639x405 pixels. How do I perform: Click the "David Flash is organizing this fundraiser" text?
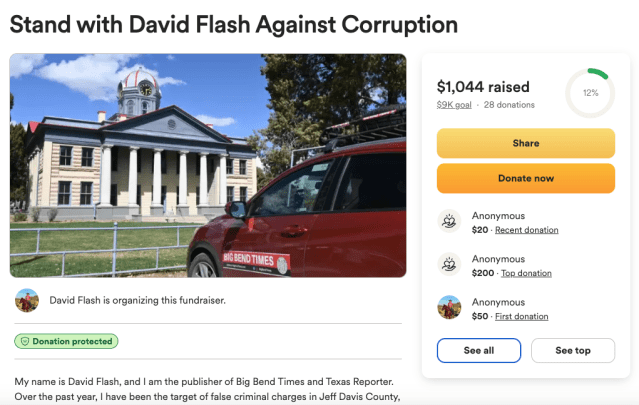(x=138, y=300)
